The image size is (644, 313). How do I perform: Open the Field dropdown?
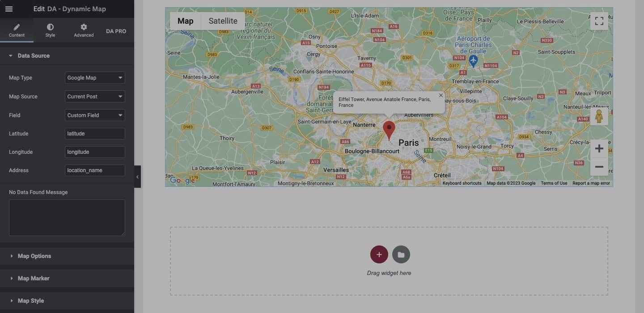coord(95,115)
